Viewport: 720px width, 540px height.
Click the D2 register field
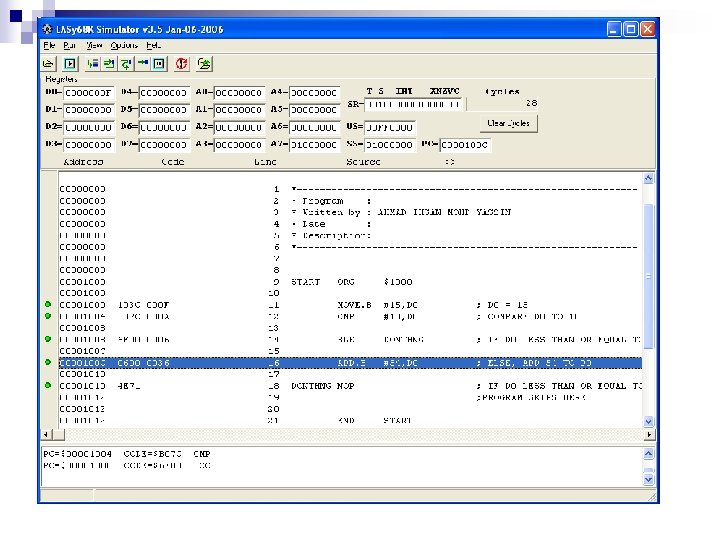pyautogui.click(x=89, y=127)
